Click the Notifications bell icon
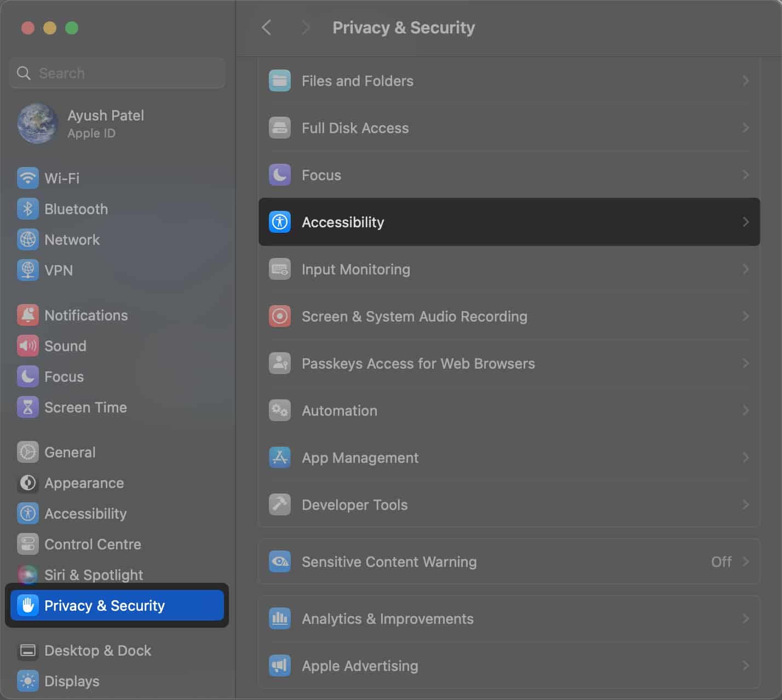 pyautogui.click(x=27, y=315)
